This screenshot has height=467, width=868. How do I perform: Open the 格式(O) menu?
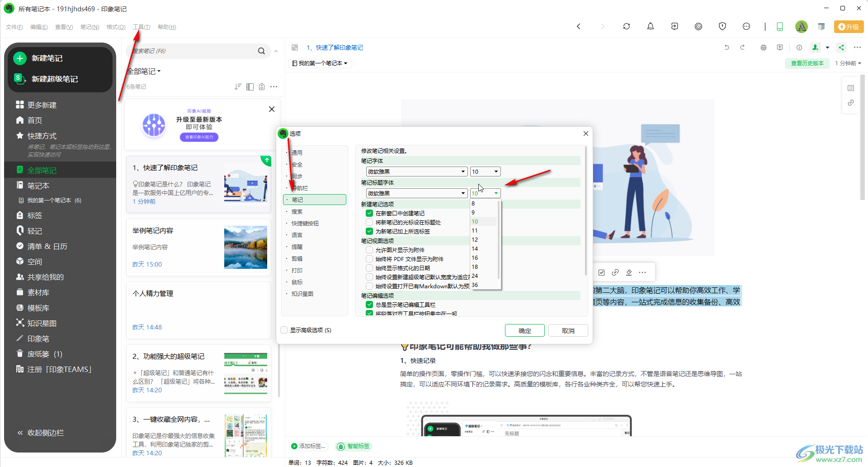pos(116,27)
